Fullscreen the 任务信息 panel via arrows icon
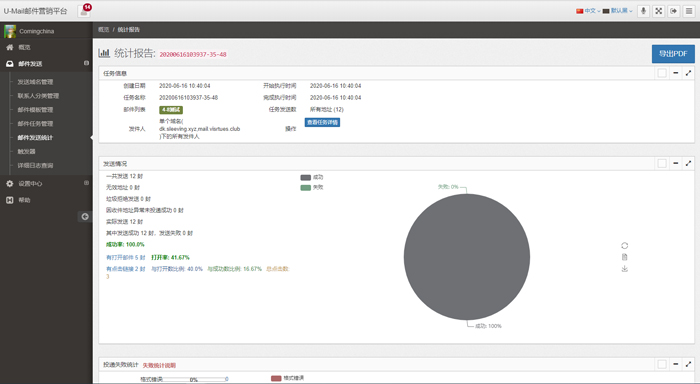The height and width of the screenshot is (384, 700). [x=688, y=73]
